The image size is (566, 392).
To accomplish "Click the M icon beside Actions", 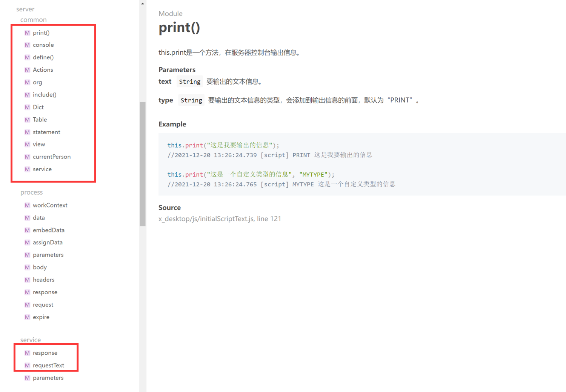I will pyautogui.click(x=27, y=70).
